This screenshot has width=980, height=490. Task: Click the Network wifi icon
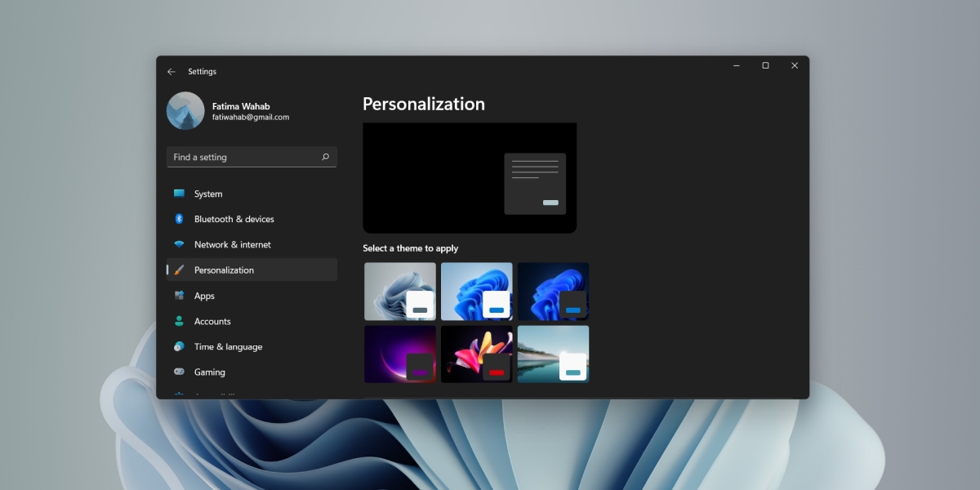coord(179,244)
